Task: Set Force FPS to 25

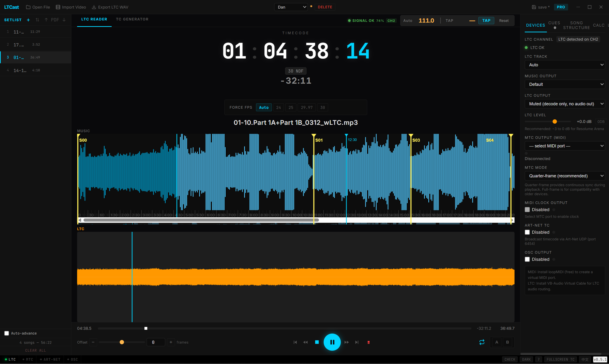Action: pos(291,107)
